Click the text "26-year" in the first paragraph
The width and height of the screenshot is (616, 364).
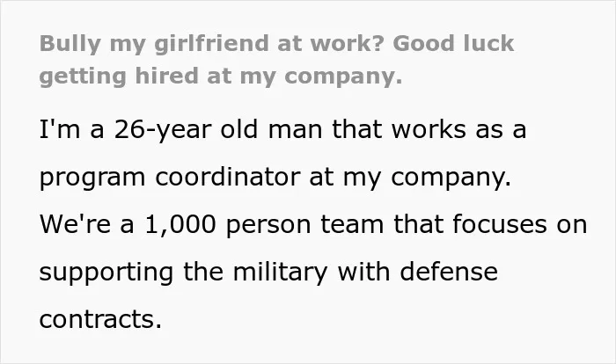click(x=163, y=130)
